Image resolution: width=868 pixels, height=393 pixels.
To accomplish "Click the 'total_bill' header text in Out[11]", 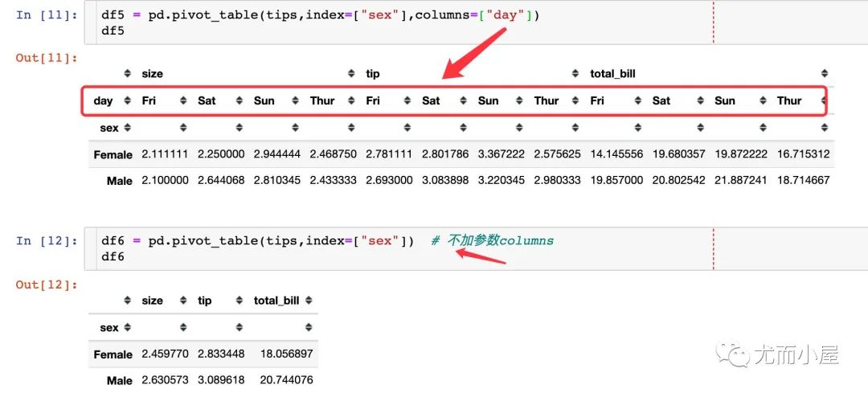I will [612, 74].
